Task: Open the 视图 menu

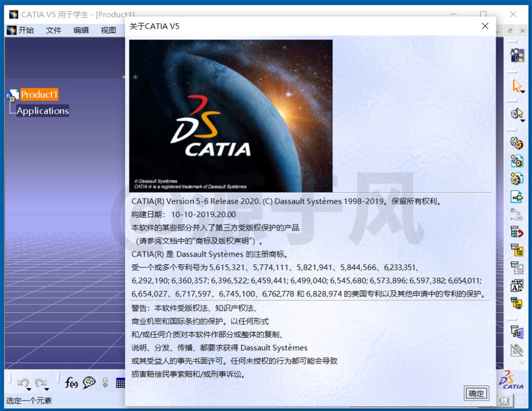Action: 109,30
